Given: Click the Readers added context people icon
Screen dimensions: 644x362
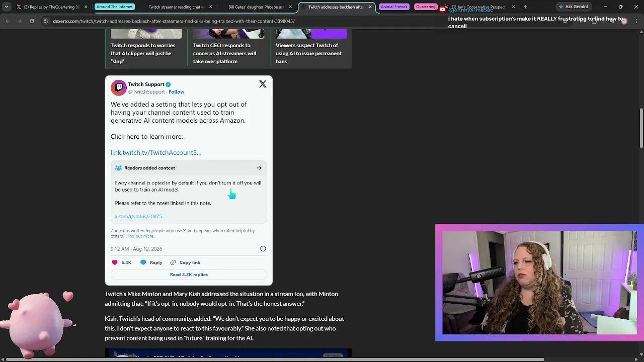Looking at the screenshot, I should [x=118, y=168].
